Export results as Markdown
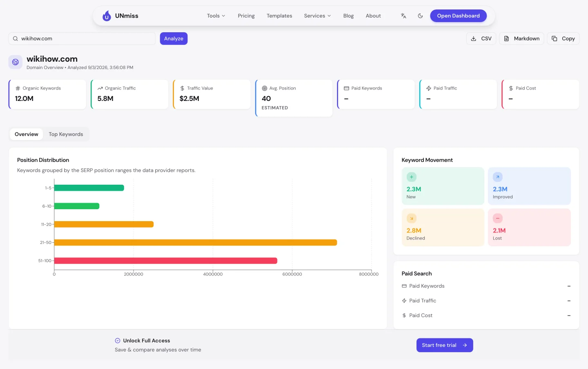 click(521, 38)
